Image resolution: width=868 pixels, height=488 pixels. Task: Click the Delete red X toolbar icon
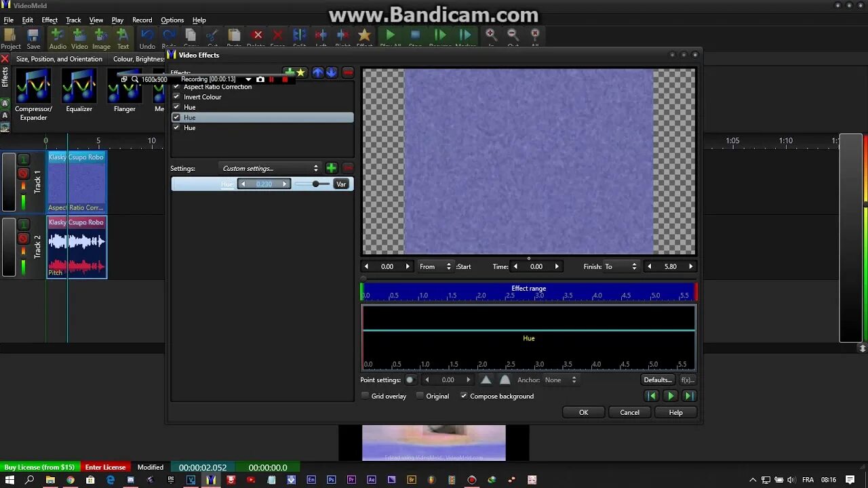(257, 35)
